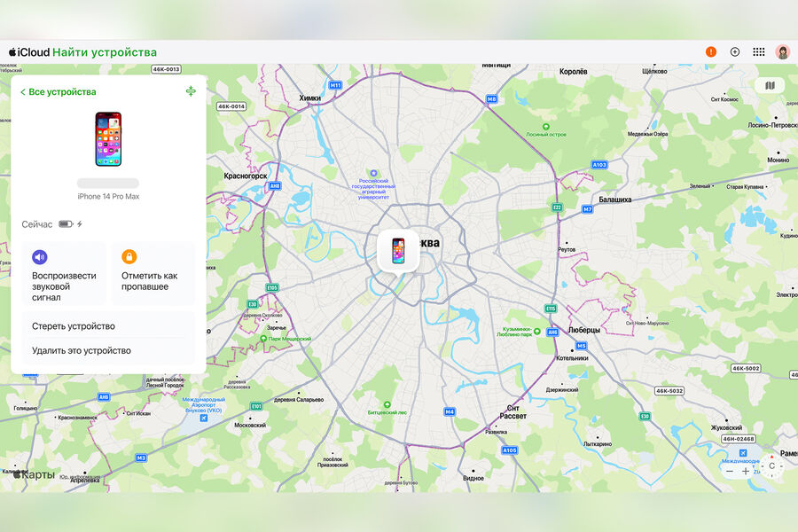Click the Лыткарино town label
Image resolution: width=798 pixels, height=532 pixels.
[598, 444]
